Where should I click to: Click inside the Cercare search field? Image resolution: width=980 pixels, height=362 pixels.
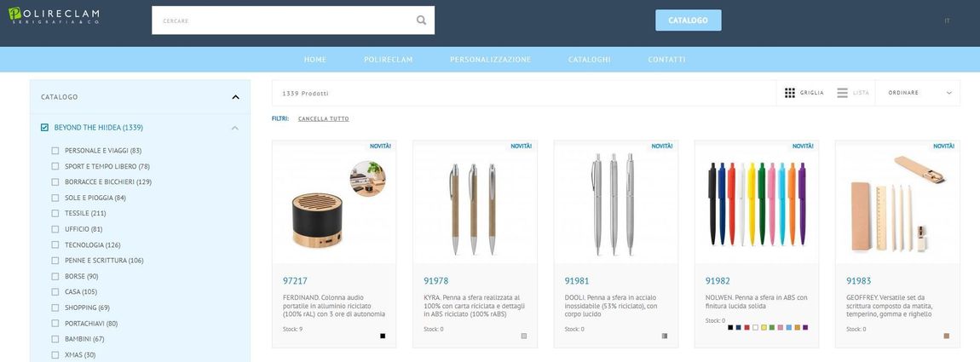[285, 20]
